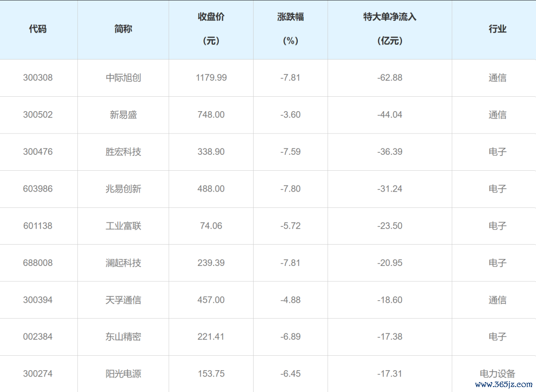Click closing price 338.90

pyautogui.click(x=211, y=152)
